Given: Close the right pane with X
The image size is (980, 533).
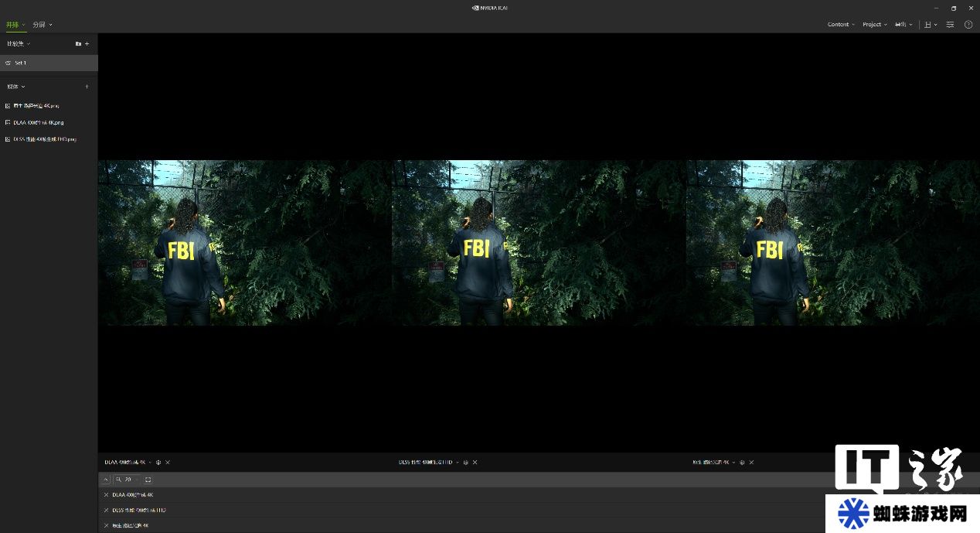Looking at the screenshot, I should tap(751, 463).
